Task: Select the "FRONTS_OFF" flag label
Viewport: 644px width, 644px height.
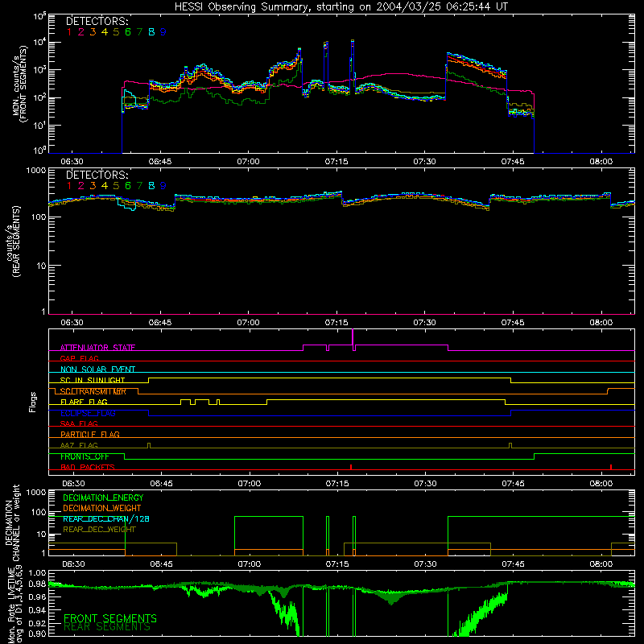Action: coord(85,456)
